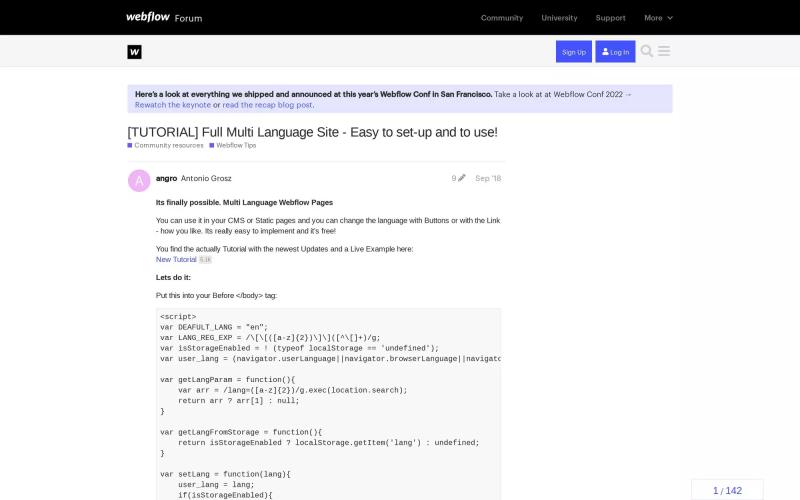
Task: Click the Forum label in header
Action: tap(188, 18)
